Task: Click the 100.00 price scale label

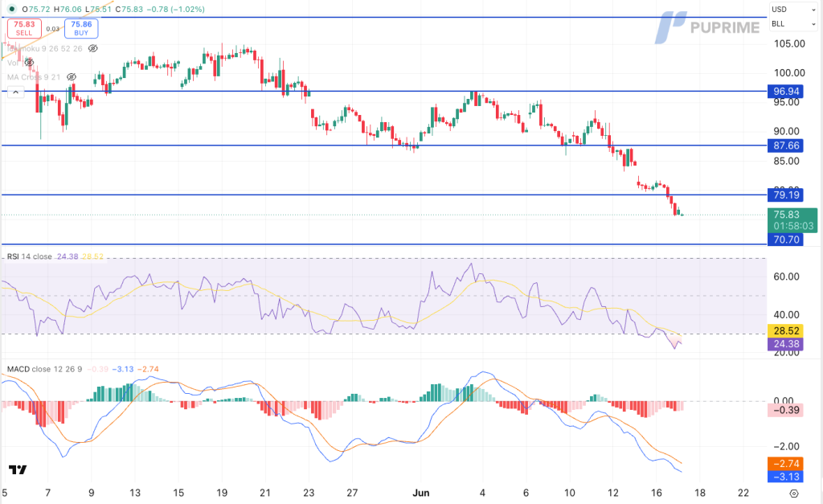Action: pyautogui.click(x=789, y=73)
